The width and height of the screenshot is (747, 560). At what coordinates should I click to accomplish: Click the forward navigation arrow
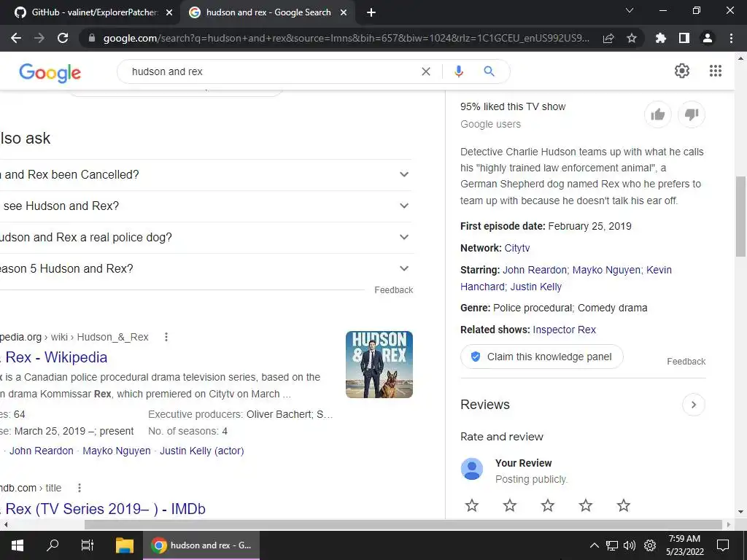pos(39,38)
